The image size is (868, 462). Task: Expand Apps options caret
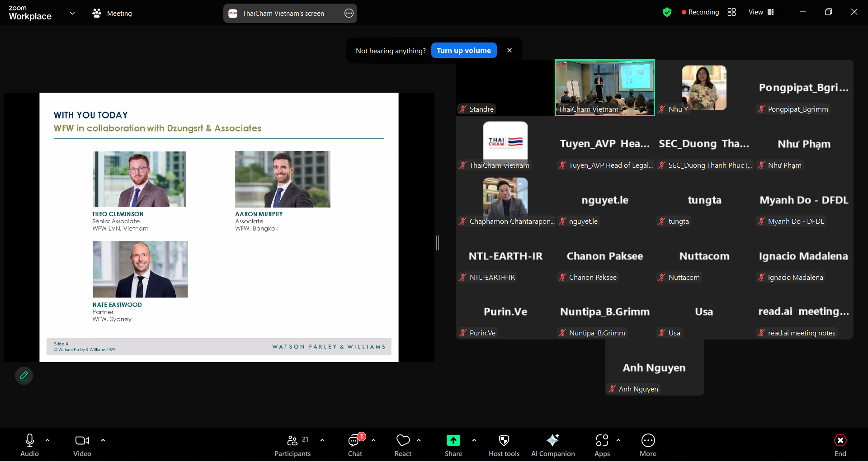(618, 440)
